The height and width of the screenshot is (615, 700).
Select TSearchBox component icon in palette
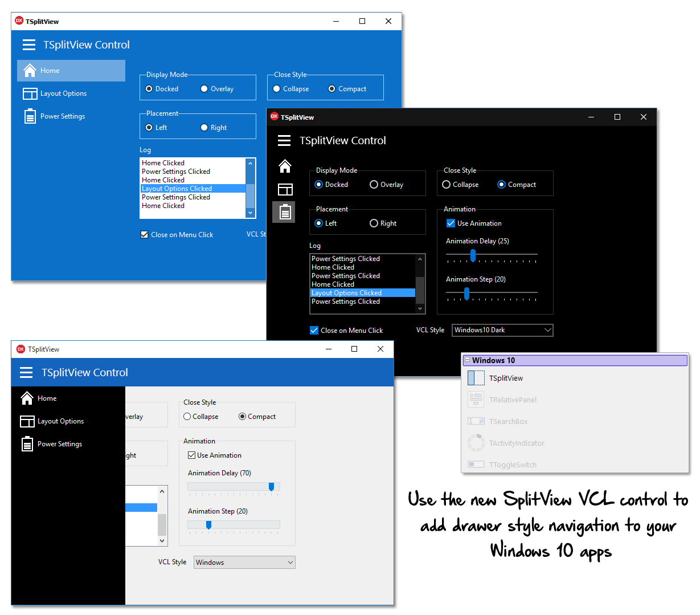[x=476, y=422]
